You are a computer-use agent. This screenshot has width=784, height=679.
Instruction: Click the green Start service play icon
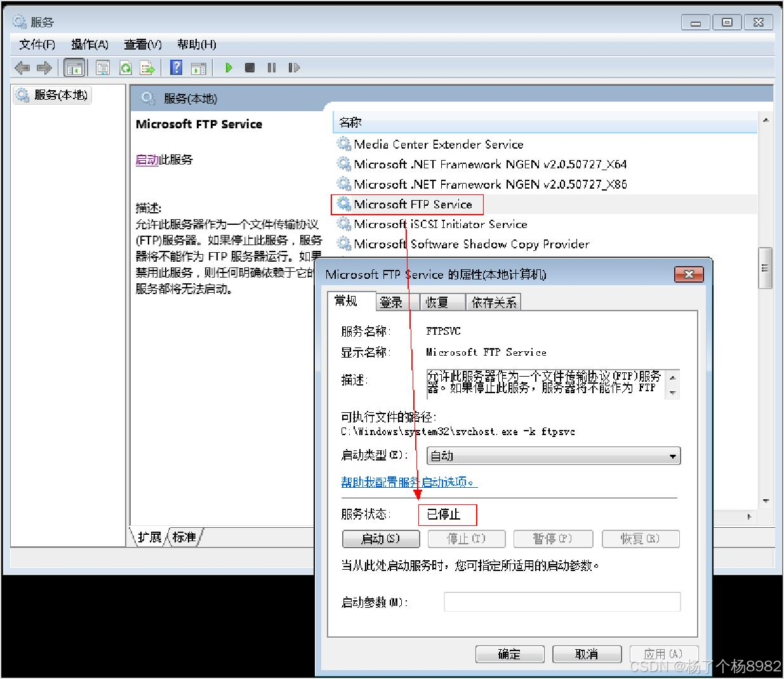(x=229, y=67)
